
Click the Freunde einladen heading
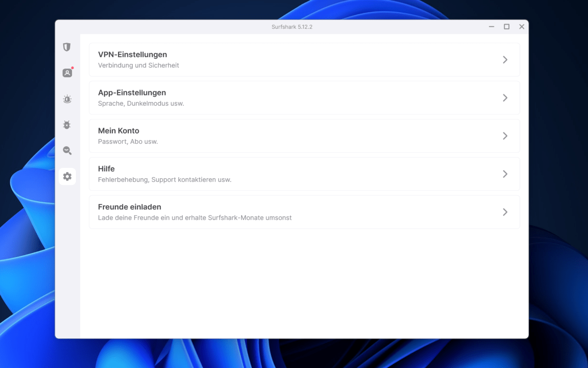129,207
